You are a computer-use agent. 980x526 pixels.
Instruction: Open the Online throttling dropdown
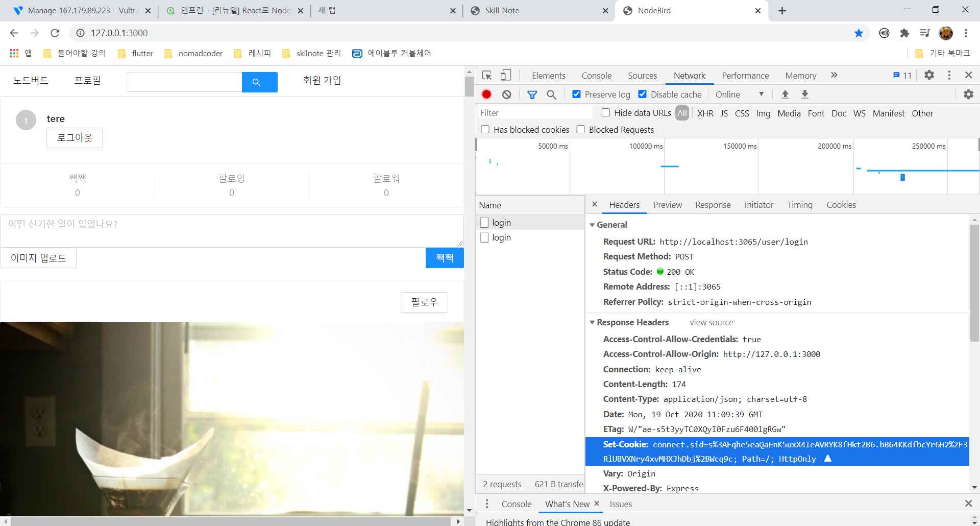[739, 94]
